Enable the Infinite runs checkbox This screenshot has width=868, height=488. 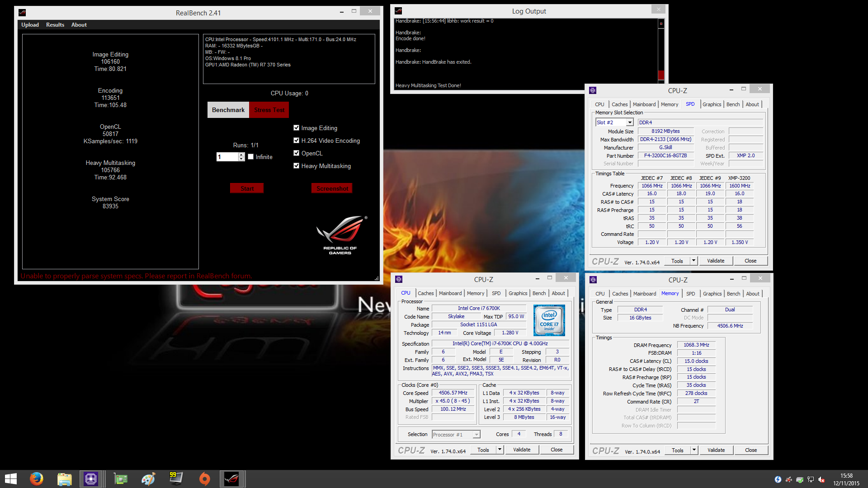pos(251,157)
